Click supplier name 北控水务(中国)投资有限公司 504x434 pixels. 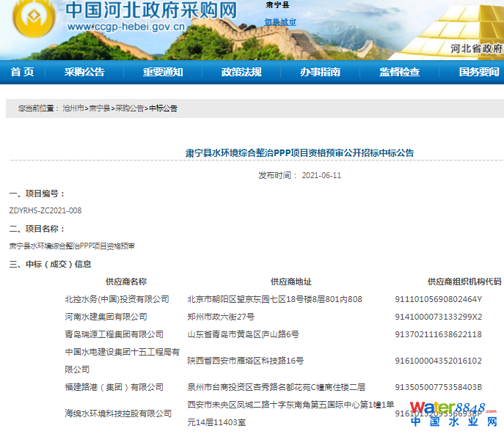click(117, 299)
